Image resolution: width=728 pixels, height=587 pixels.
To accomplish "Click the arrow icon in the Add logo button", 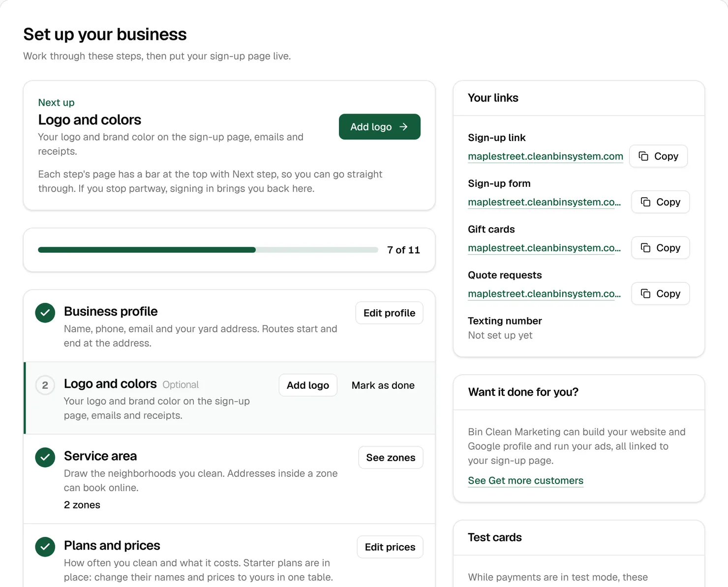I will point(404,127).
